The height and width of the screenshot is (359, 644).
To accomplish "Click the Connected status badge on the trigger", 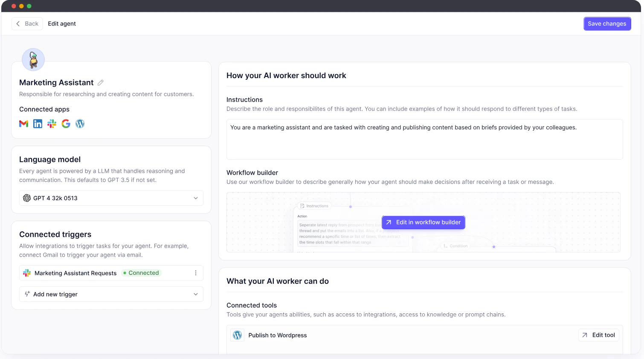I will coord(141,273).
